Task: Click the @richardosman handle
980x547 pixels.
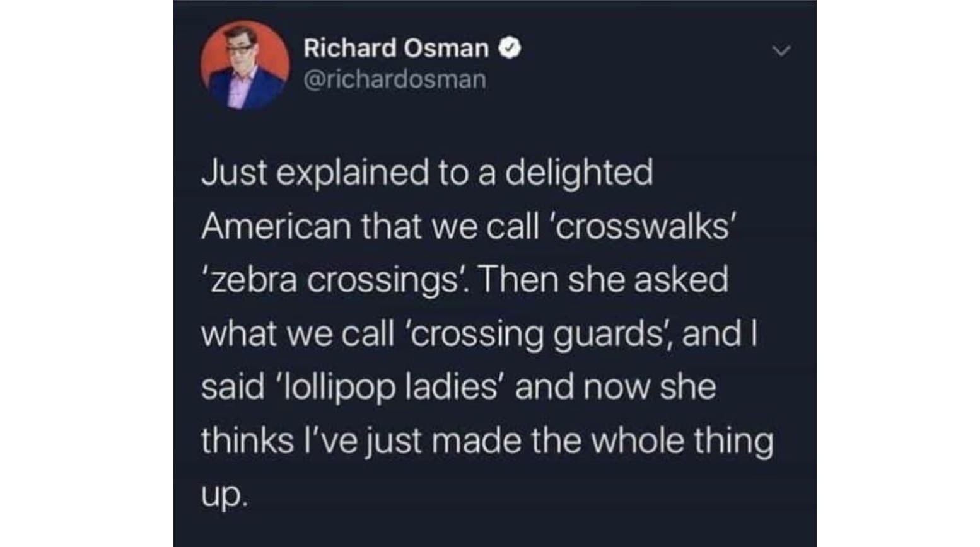Action: tap(395, 80)
